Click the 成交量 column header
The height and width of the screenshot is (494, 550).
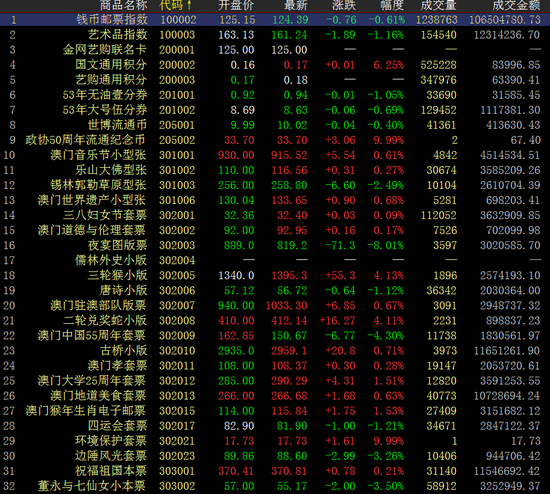[438, 5]
